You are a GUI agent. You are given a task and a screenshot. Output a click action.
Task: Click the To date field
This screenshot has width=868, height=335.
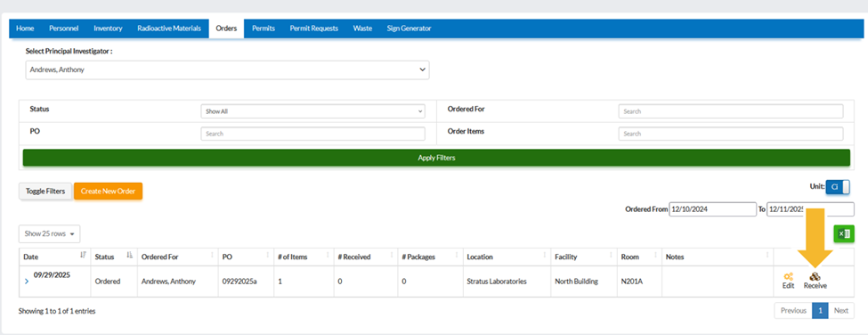tap(810, 209)
